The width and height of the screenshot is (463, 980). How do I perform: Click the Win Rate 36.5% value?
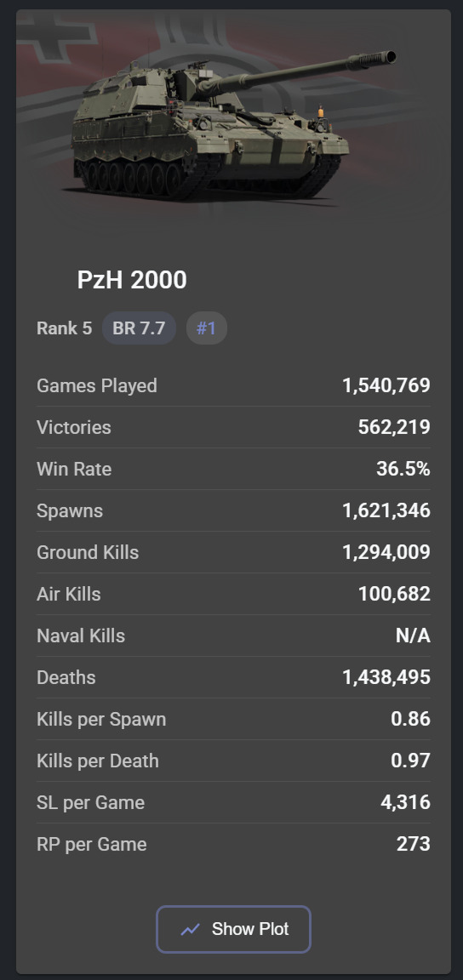(x=403, y=469)
